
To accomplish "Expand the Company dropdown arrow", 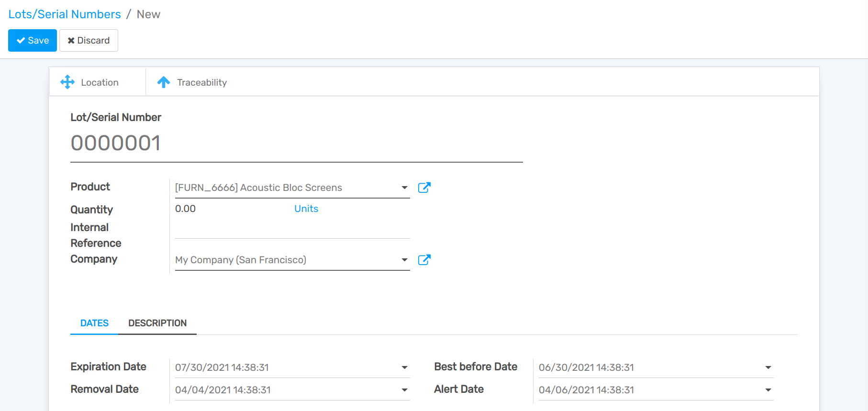I will 404,260.
